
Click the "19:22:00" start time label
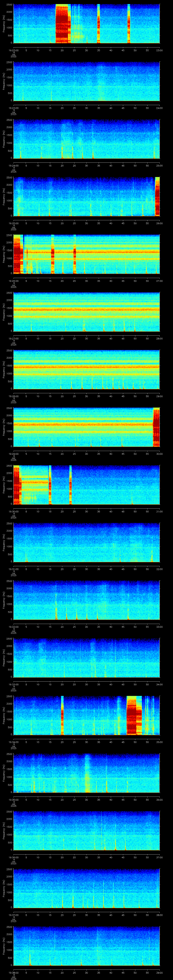[x=13, y=50]
